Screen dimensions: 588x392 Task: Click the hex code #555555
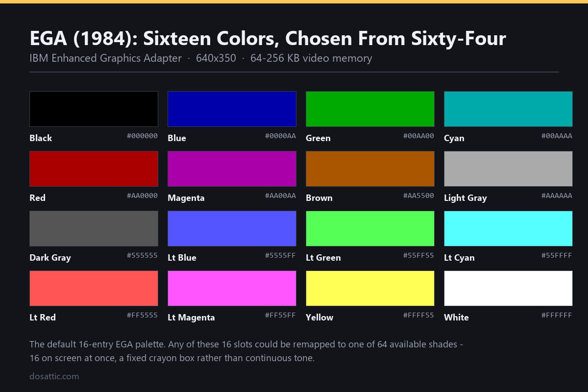click(x=142, y=255)
